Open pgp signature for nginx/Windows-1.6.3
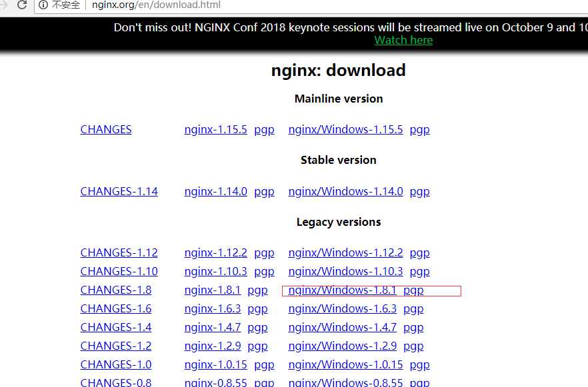 413,309
